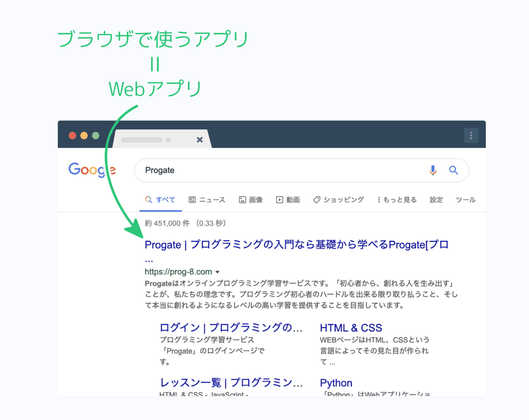Viewport: 529px width, 420px height.
Task: Start voice search with the microphone icon
Action: tap(433, 170)
